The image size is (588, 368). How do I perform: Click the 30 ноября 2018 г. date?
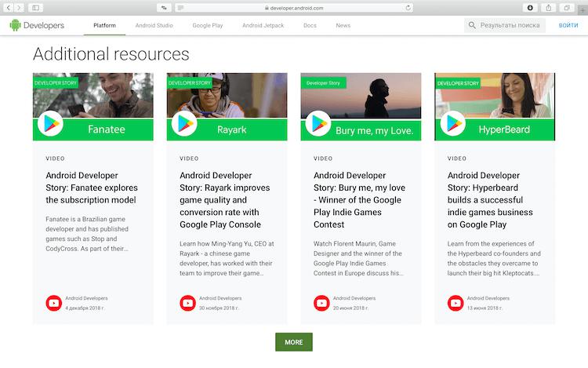click(219, 308)
